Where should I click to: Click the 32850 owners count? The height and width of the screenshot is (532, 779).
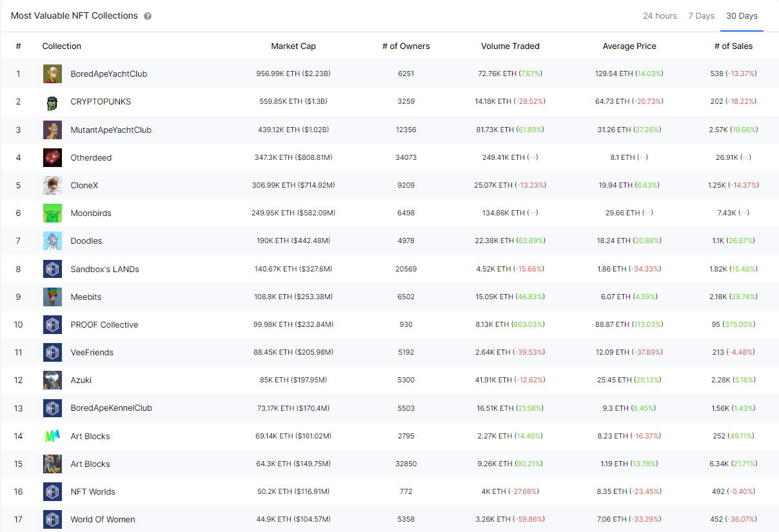pyautogui.click(x=406, y=464)
